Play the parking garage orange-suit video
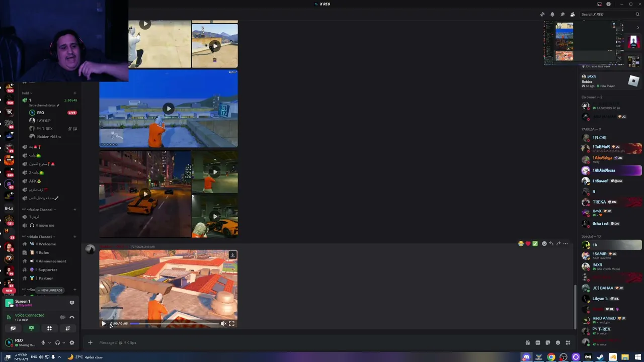 pos(215,172)
